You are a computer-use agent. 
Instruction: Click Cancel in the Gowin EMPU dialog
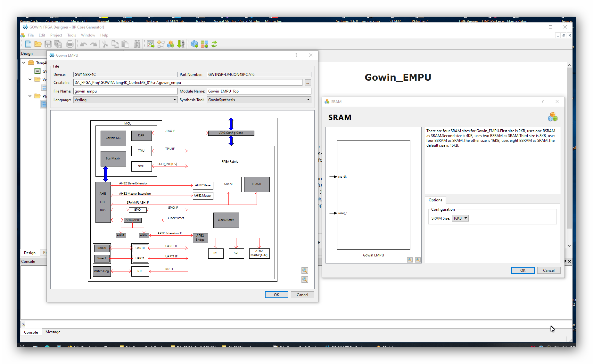[x=302, y=295]
